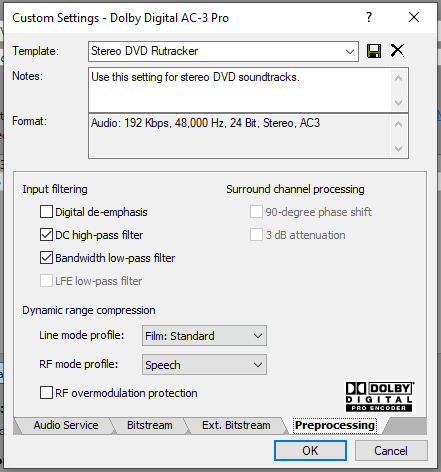Open the RF mode profile dropdown

pyautogui.click(x=204, y=365)
